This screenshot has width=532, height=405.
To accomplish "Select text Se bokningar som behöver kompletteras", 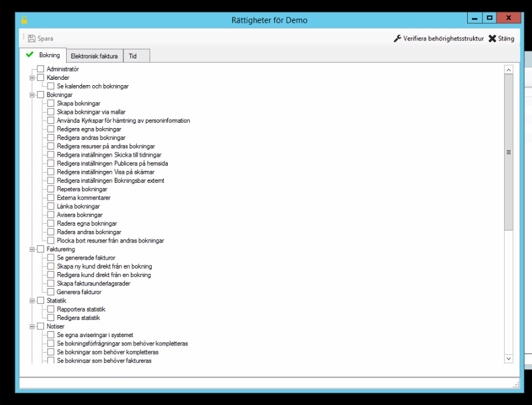I will (x=108, y=352).
